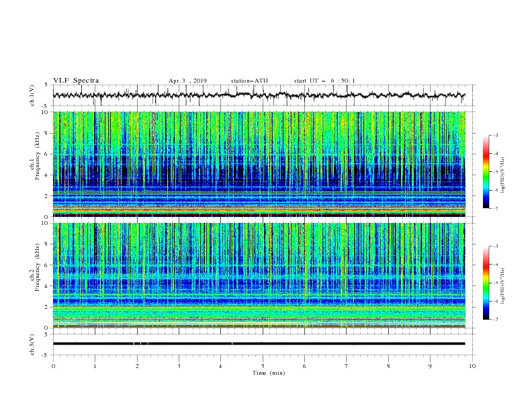Select the "start UT = 6 :50: 1" text
This screenshot has height=411, width=532.
tap(324, 81)
